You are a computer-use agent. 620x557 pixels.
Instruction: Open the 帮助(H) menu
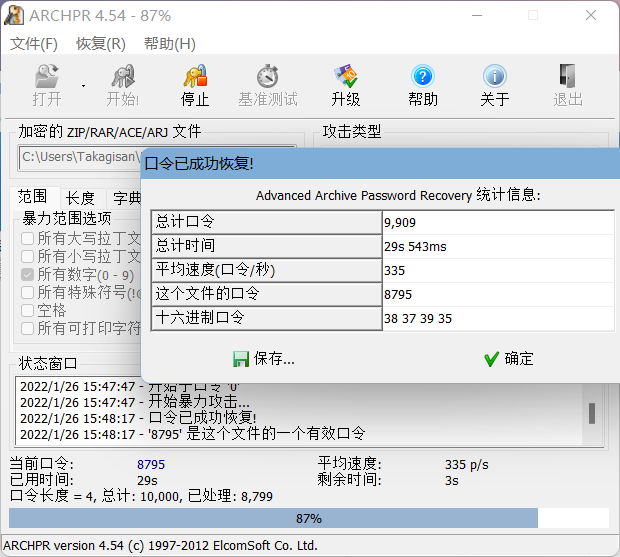[x=170, y=44]
